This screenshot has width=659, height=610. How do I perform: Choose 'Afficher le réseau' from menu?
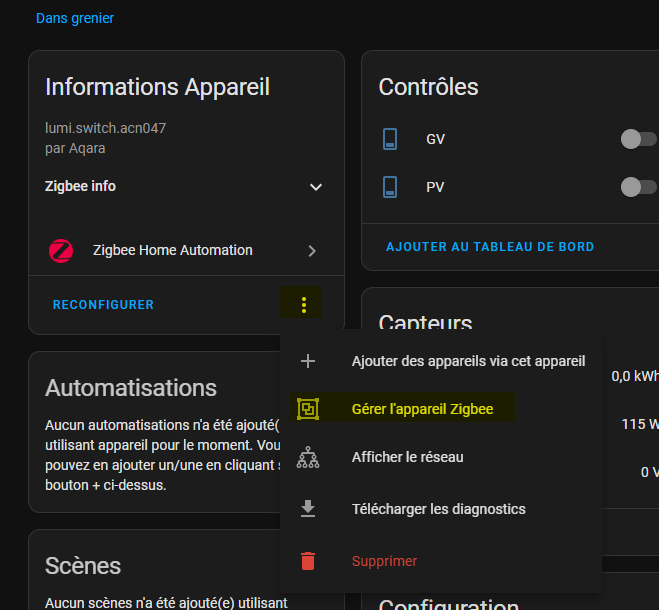(x=407, y=457)
